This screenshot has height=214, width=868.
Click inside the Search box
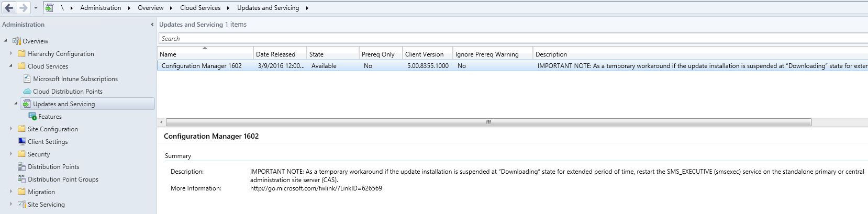tap(513, 39)
